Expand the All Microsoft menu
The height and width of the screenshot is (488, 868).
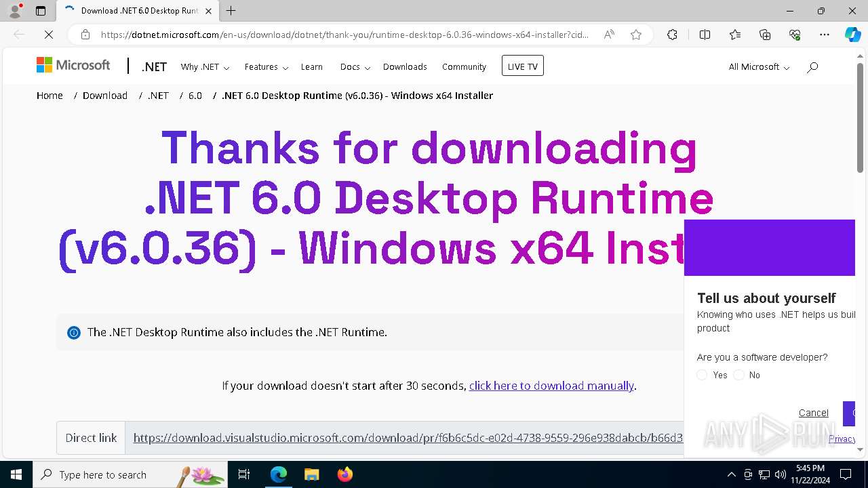[x=759, y=66]
